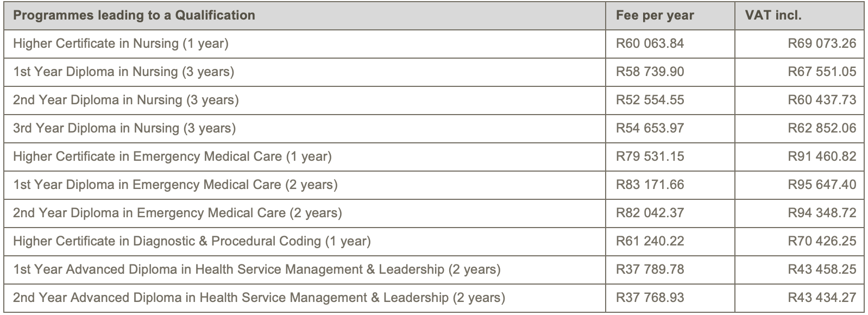This screenshot has height=315, width=868.
Task: Select the Programmes leading to a Qualification header
Action: (x=134, y=15)
